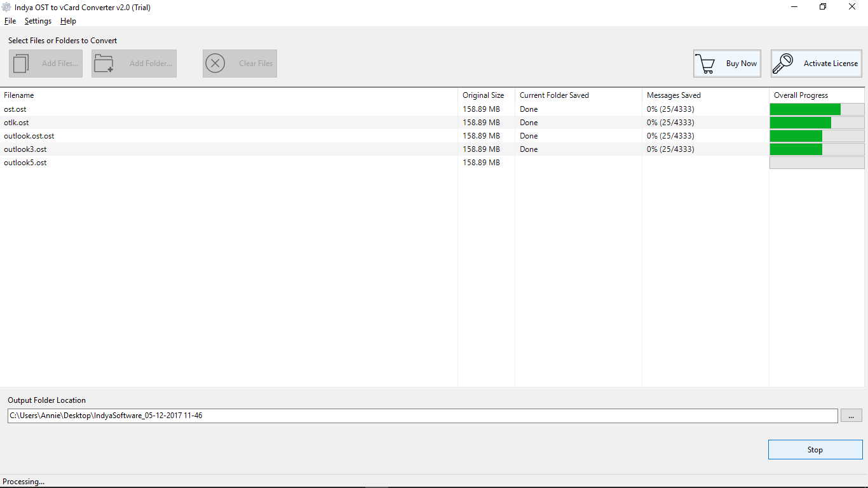
Task: Click the Output Folder Location path field
Action: [423, 416]
